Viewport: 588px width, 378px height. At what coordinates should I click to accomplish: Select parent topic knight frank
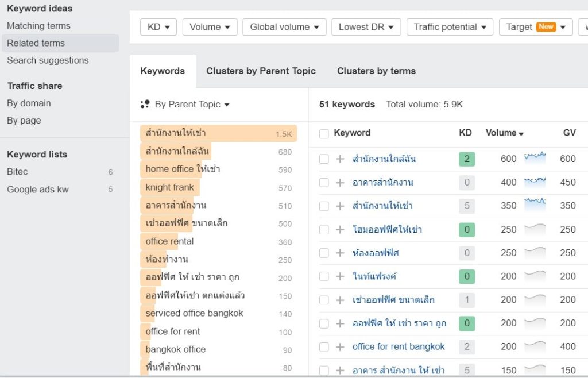tap(219, 187)
